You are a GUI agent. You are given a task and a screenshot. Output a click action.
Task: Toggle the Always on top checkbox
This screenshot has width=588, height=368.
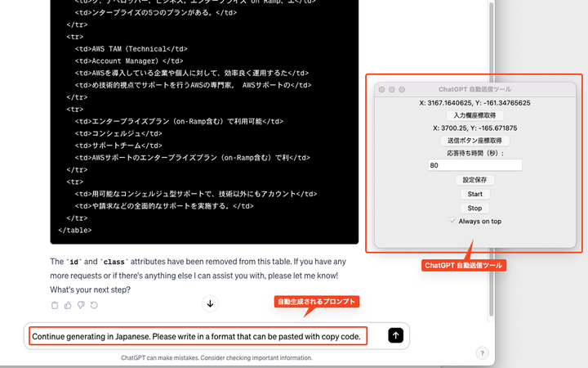[x=453, y=221]
